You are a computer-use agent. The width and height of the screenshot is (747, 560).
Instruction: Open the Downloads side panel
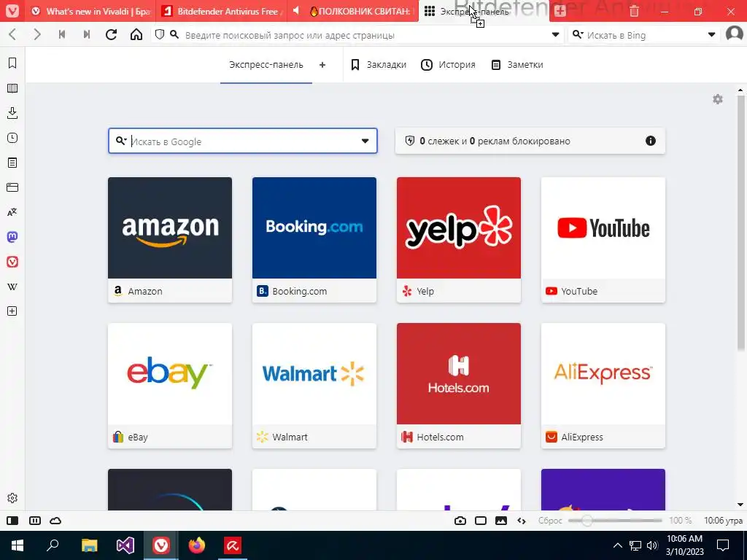click(12, 113)
